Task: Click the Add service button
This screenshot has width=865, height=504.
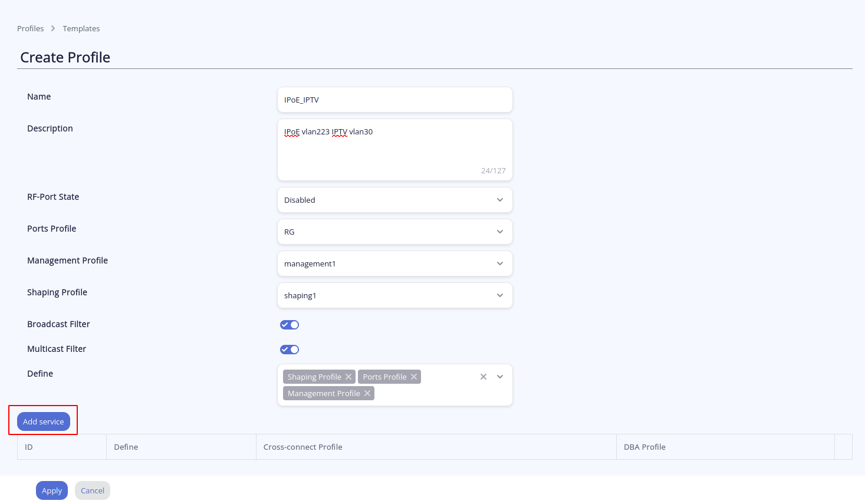Action: (44, 421)
